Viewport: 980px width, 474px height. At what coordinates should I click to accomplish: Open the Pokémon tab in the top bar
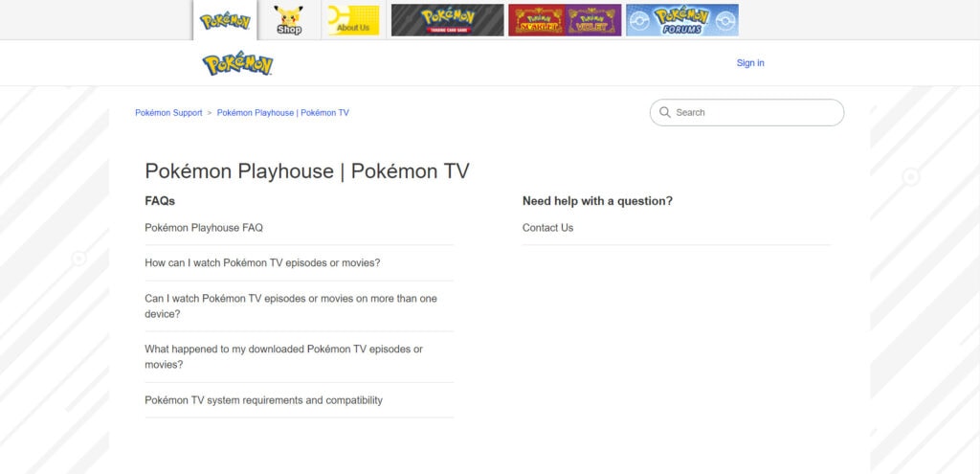point(225,21)
